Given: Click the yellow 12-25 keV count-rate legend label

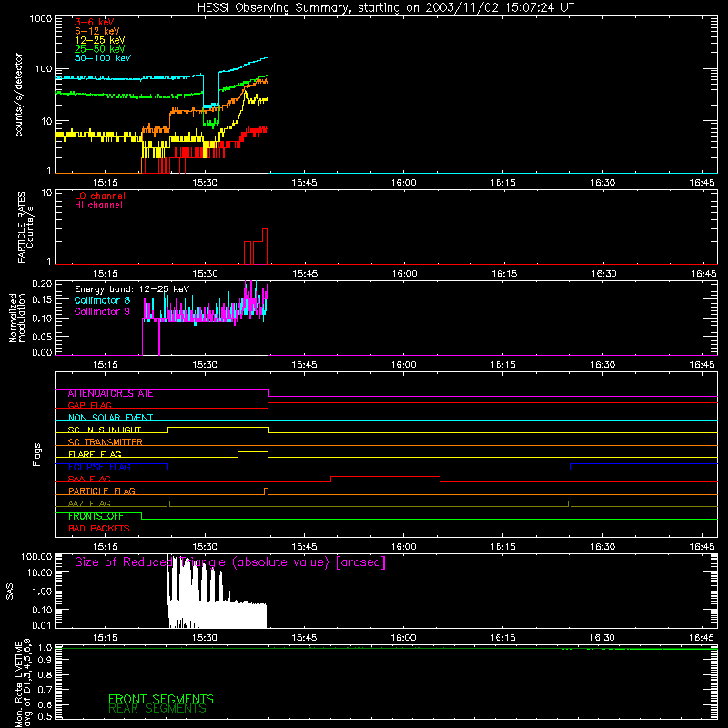Looking at the screenshot, I should click(100, 40).
